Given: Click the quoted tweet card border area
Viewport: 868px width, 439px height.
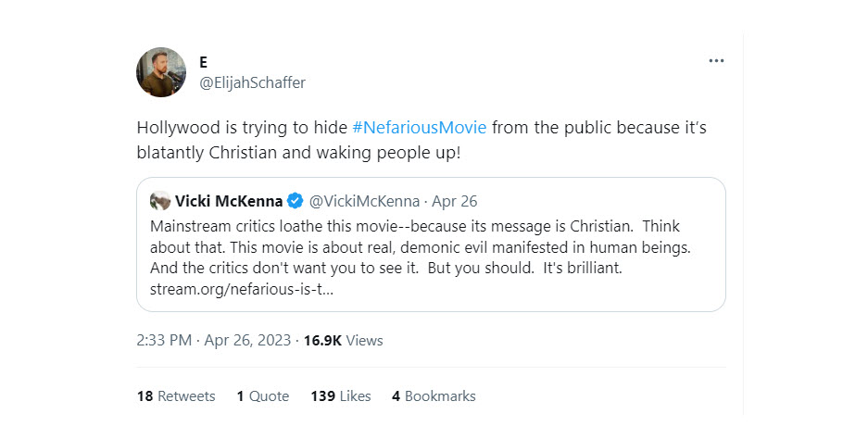Looking at the screenshot, I should point(648,298).
